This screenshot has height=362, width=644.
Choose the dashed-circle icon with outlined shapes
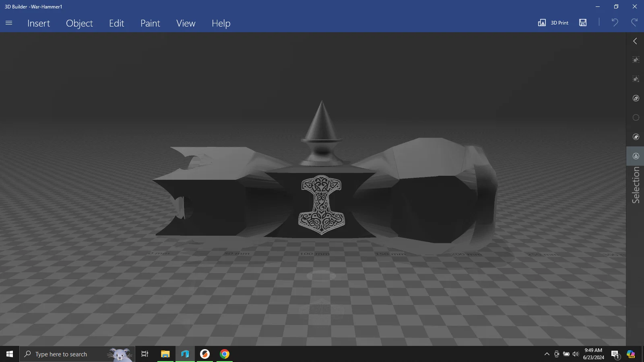[636, 98]
